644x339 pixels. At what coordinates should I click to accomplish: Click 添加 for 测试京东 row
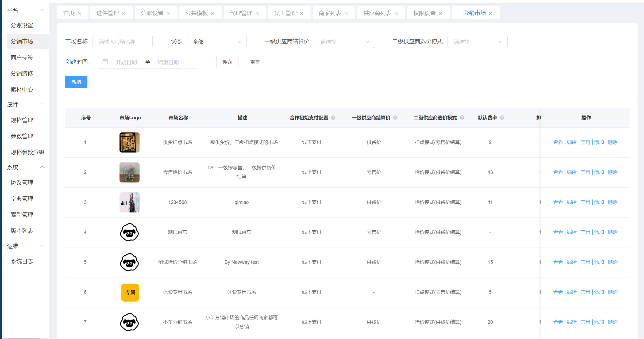click(x=599, y=232)
